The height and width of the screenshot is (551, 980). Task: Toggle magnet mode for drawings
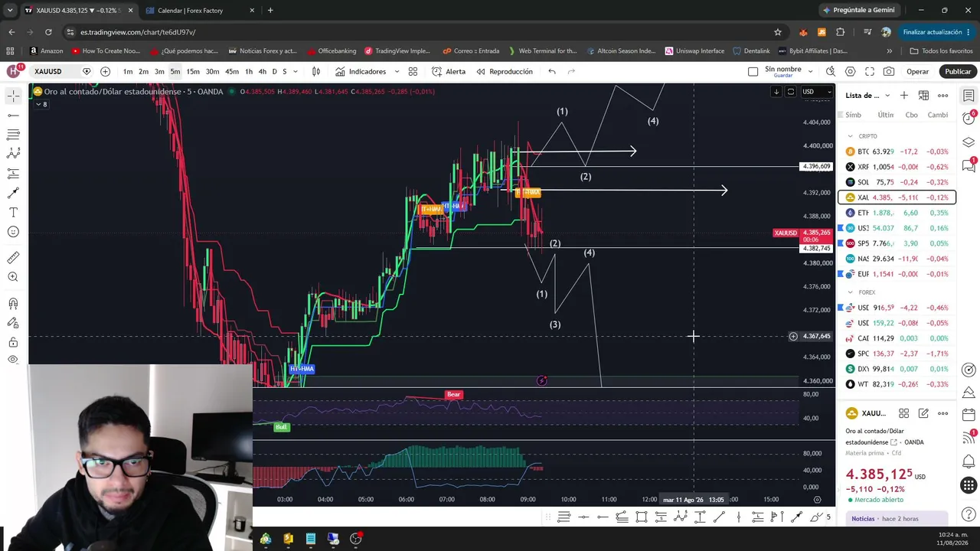click(13, 303)
